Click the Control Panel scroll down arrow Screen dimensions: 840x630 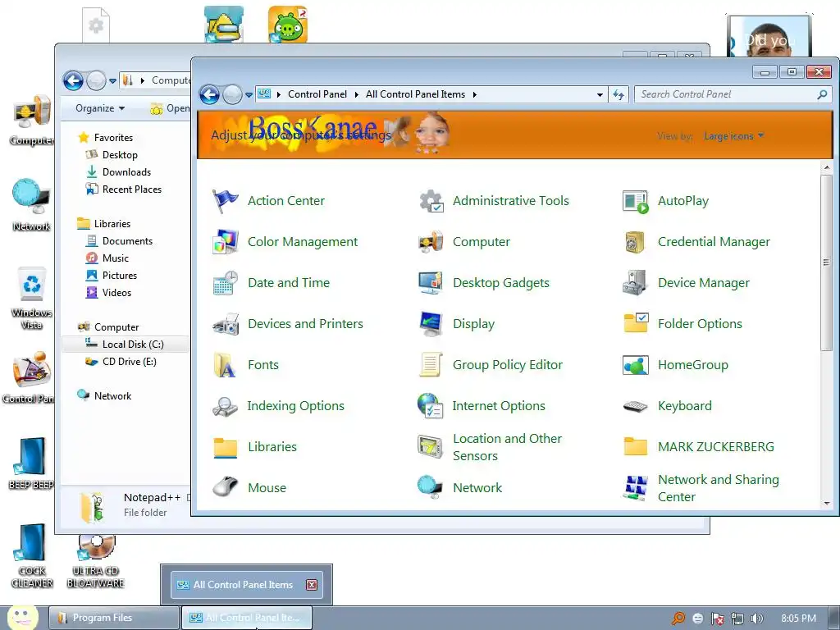(x=827, y=503)
